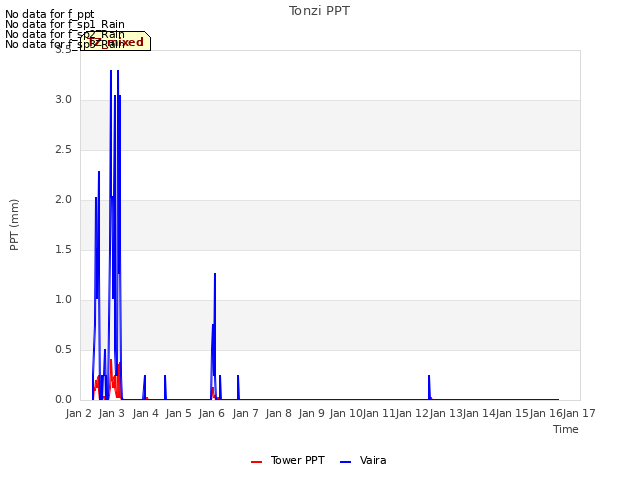Image resolution: width=640 pixels, height=480 pixels.
Task: Click the 1.5 y-axis tick label
Action: 64,250
